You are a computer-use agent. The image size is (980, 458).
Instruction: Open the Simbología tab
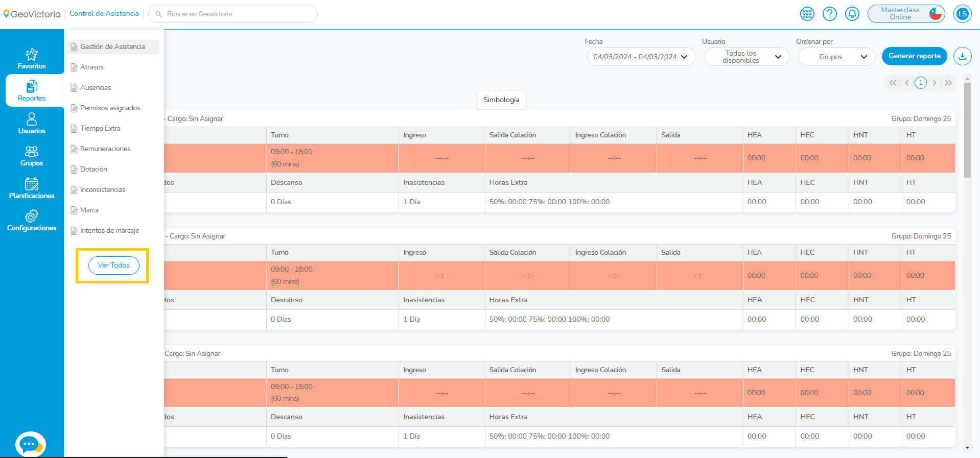(501, 100)
